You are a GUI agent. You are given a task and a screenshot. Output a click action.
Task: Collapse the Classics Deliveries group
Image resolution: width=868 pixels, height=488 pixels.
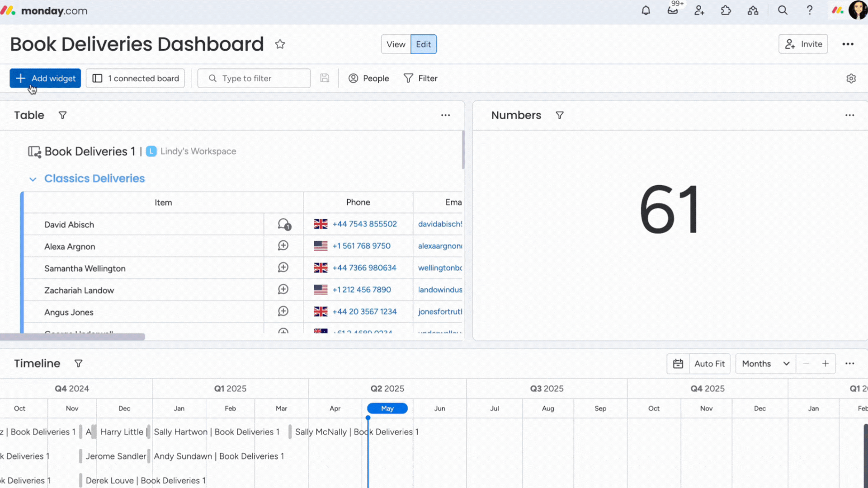[x=33, y=179]
